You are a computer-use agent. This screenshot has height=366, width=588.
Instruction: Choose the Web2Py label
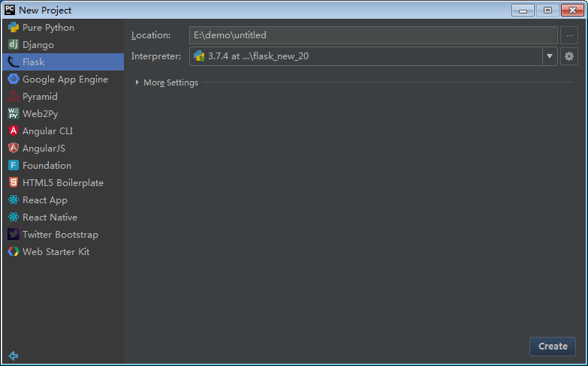[x=40, y=114]
